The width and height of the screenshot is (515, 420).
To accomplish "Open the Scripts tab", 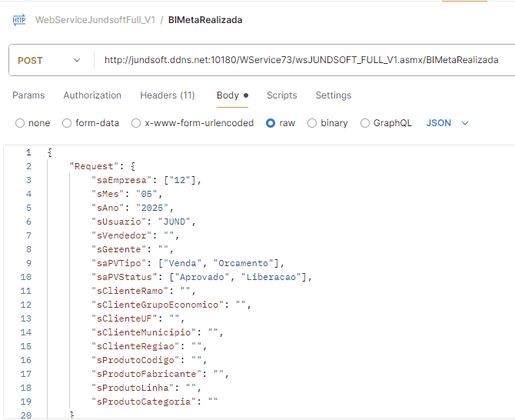I will [x=281, y=95].
